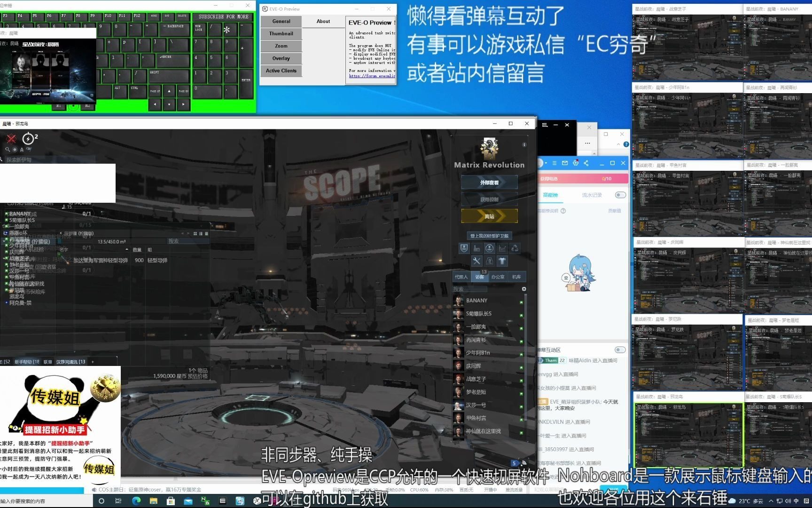
Task: Select the 代理人 tab
Action: click(461, 277)
